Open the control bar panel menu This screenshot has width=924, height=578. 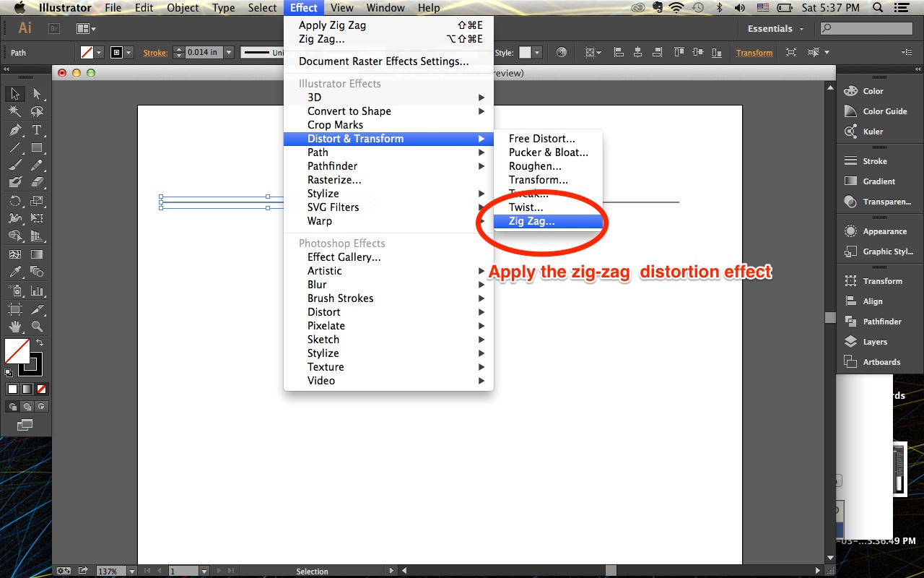[907, 53]
